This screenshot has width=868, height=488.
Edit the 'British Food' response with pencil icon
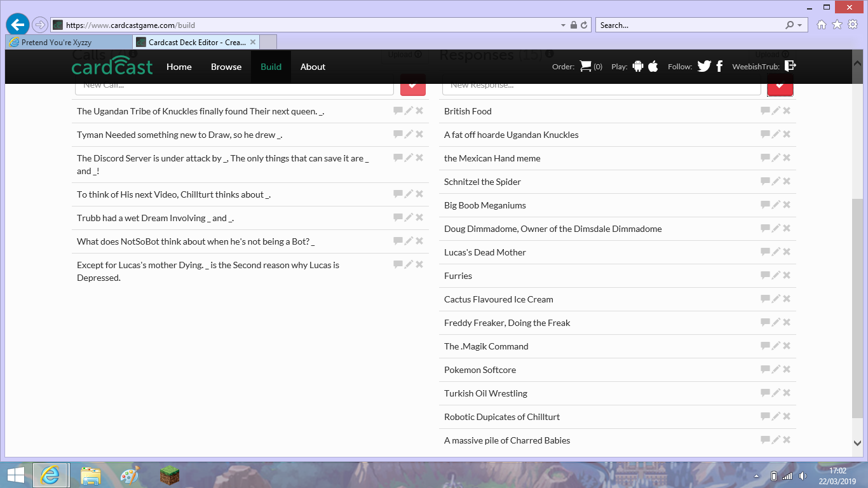coord(776,111)
